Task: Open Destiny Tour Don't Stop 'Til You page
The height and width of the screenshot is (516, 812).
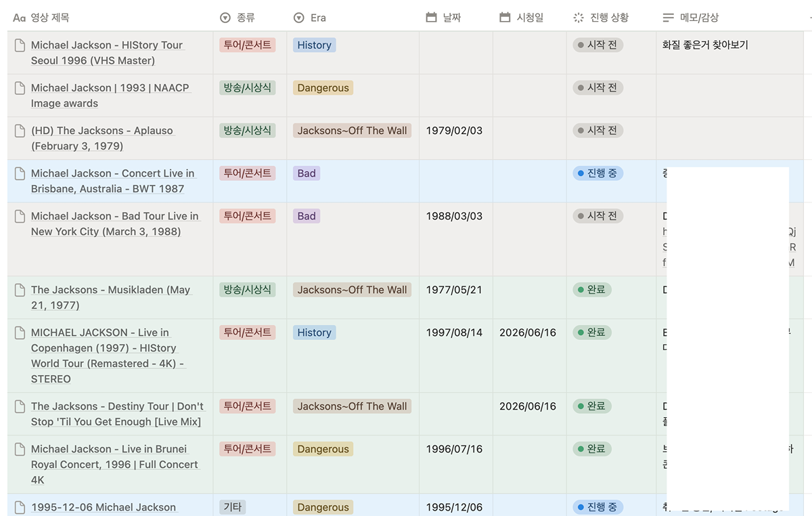Action: 117,414
